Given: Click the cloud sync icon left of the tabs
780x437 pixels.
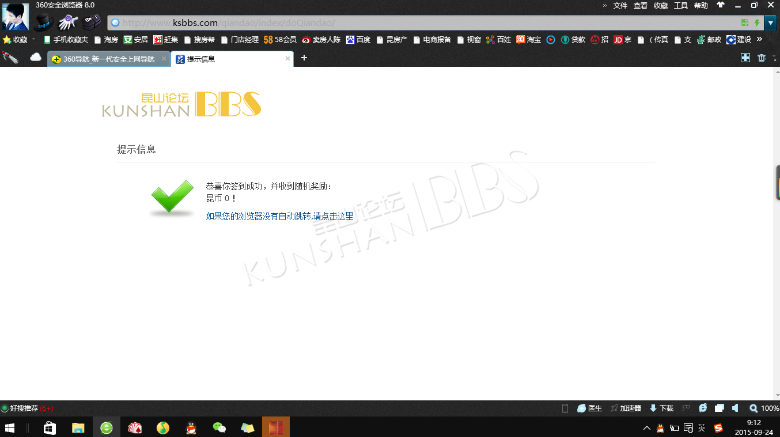Looking at the screenshot, I should [x=35, y=58].
